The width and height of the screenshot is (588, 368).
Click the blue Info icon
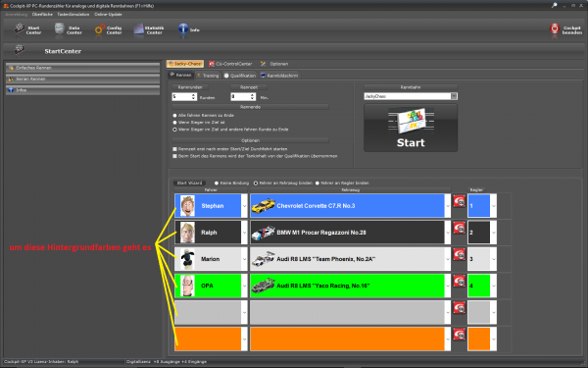point(183,28)
